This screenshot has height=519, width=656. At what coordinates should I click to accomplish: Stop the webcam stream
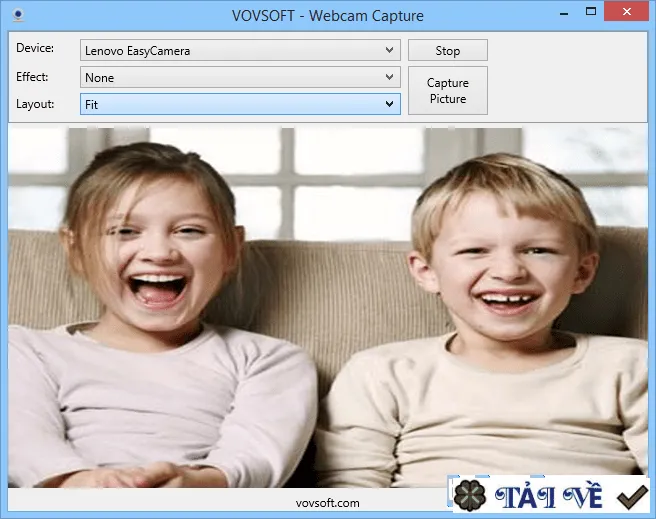tap(448, 50)
